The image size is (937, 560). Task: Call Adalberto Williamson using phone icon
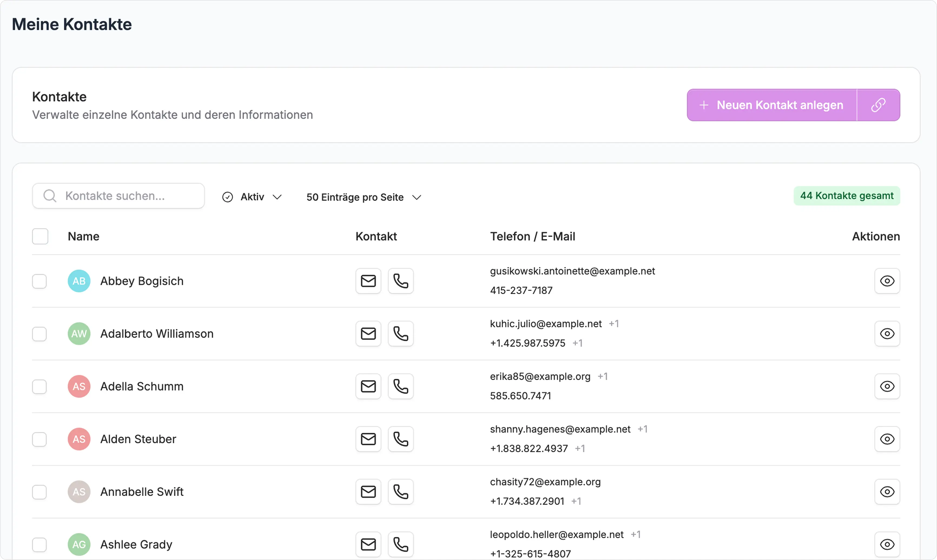(401, 334)
